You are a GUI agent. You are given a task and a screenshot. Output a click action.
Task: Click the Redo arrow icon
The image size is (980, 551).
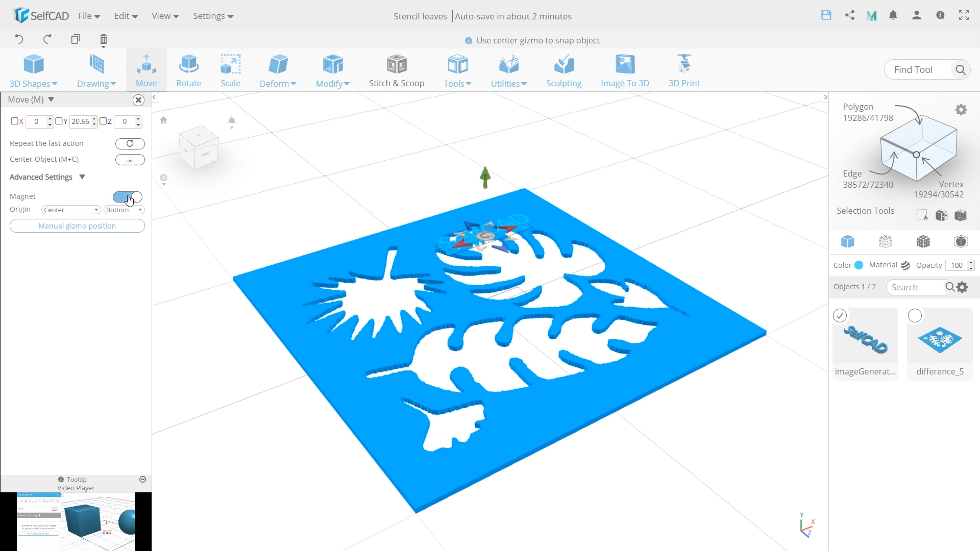[x=47, y=39]
